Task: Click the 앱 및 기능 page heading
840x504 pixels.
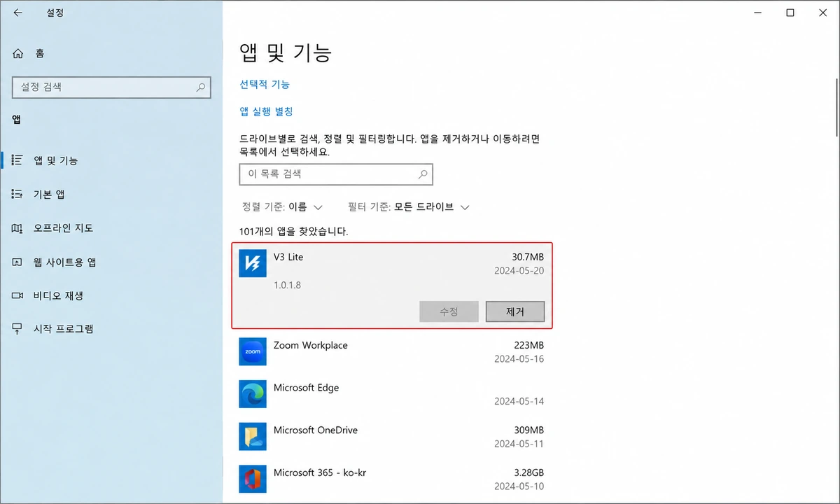Action: (x=286, y=52)
